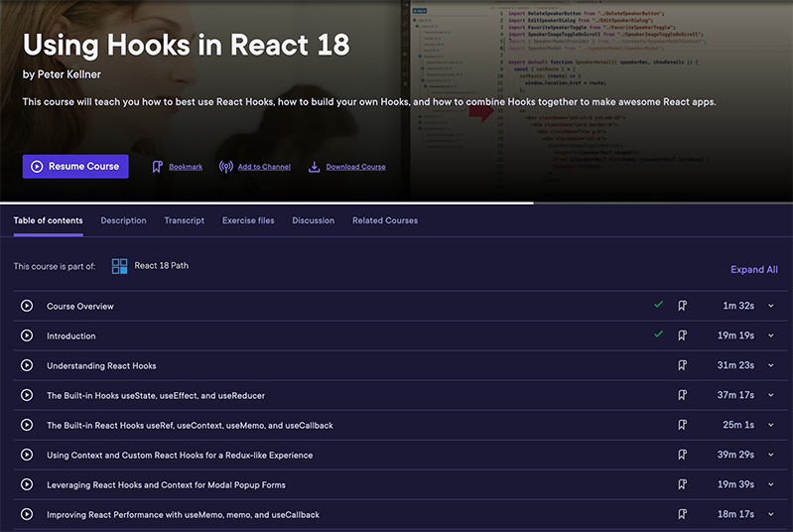Click Expand All

coord(754,270)
